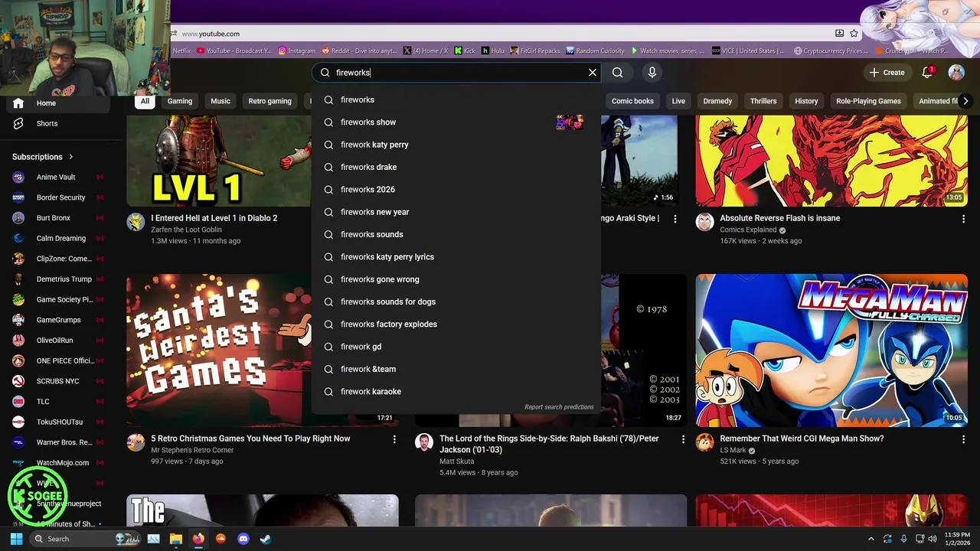This screenshot has height=551, width=980.
Task: Click Report search predictions link
Action: (x=559, y=407)
